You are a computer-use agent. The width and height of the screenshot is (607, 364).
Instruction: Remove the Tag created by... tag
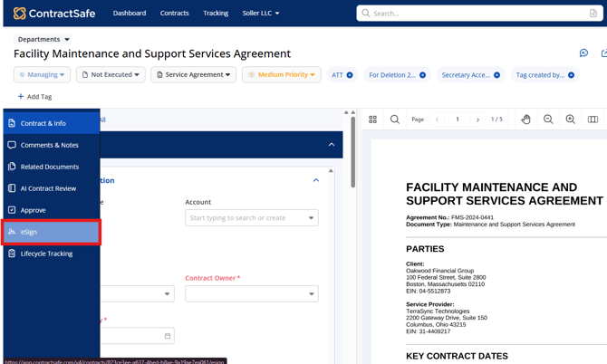click(571, 75)
